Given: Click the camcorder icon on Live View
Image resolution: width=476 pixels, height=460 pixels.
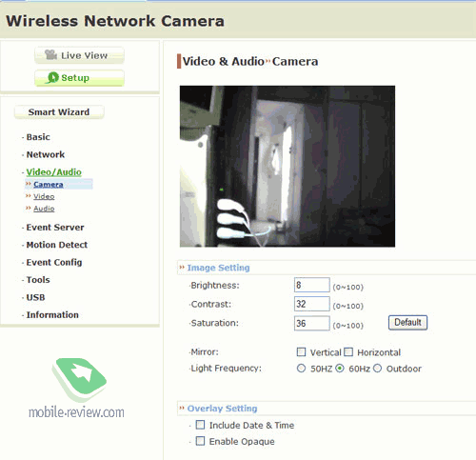Looking at the screenshot, I should (x=50, y=54).
